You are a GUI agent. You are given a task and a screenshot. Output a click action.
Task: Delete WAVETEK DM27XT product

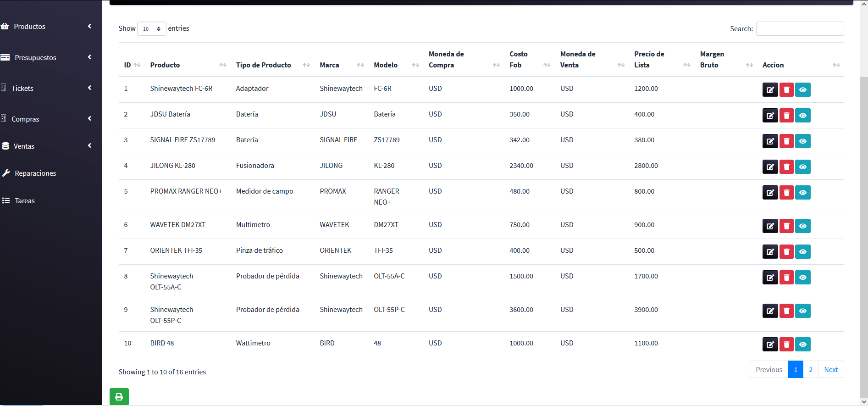(786, 226)
